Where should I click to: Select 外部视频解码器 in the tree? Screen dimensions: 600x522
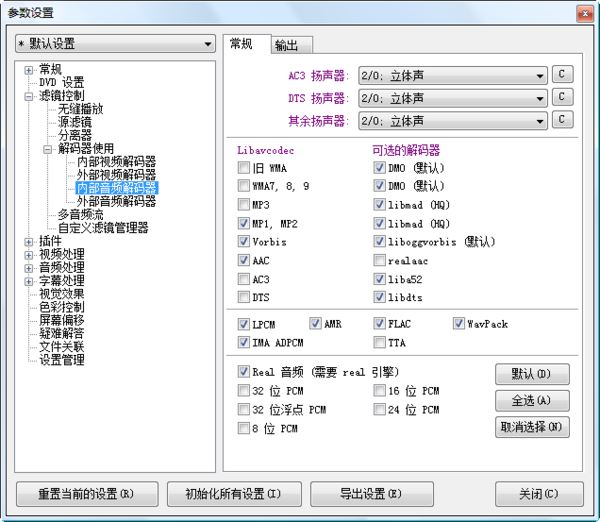point(116,175)
